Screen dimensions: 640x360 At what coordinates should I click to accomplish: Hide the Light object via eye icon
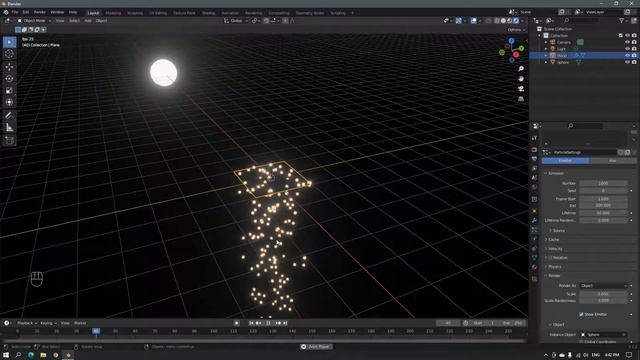pos(627,49)
